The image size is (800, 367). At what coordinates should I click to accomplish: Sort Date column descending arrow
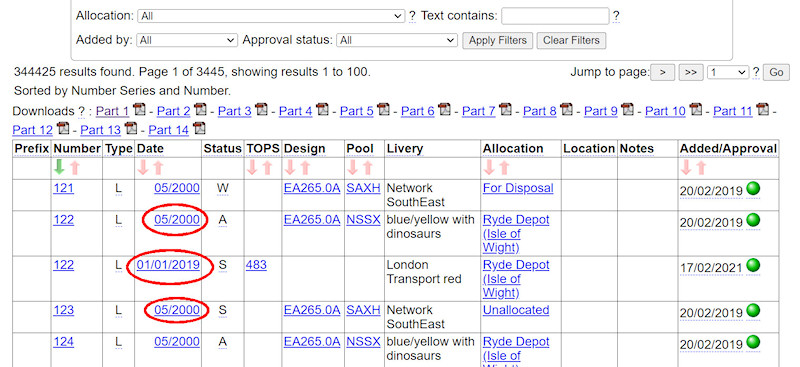tap(143, 167)
